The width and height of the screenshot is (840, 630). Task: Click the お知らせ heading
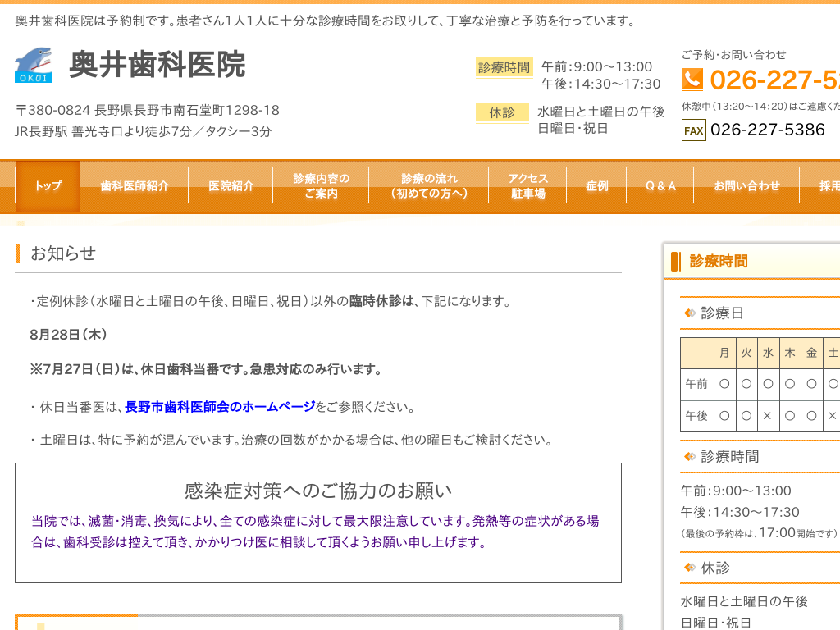(63, 253)
